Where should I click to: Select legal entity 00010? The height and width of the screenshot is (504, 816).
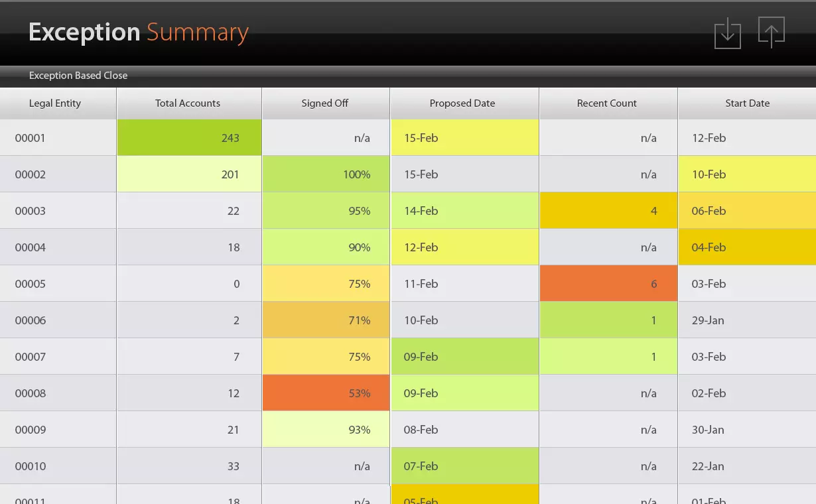58,466
